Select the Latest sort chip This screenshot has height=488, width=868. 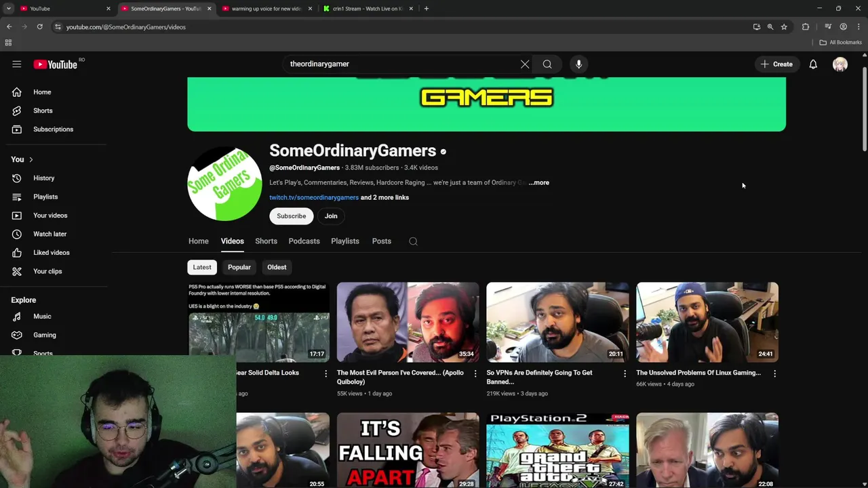coord(202,267)
